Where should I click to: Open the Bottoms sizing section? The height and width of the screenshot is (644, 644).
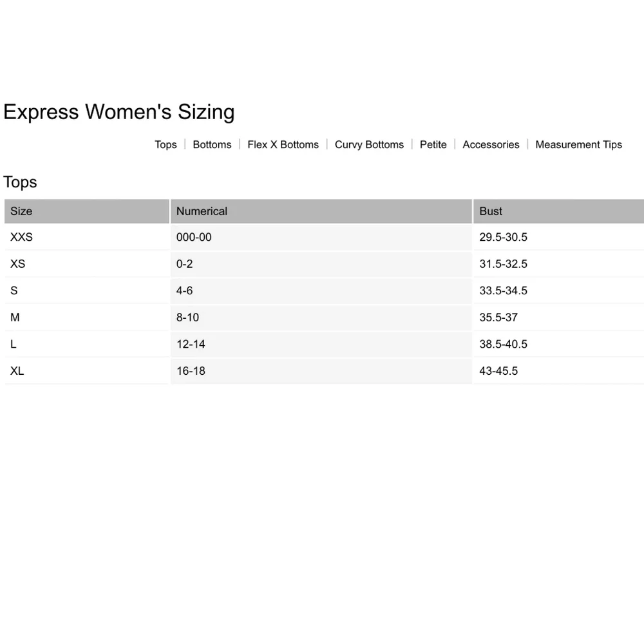pos(212,144)
